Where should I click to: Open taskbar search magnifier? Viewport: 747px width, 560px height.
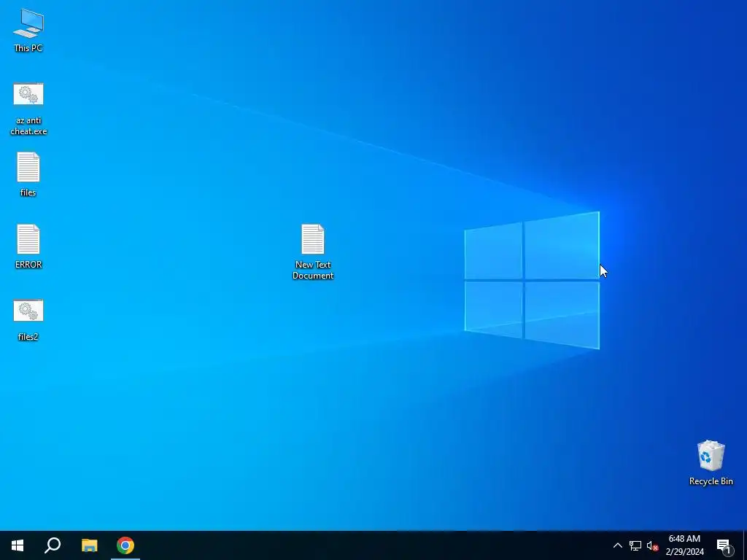pyautogui.click(x=53, y=545)
